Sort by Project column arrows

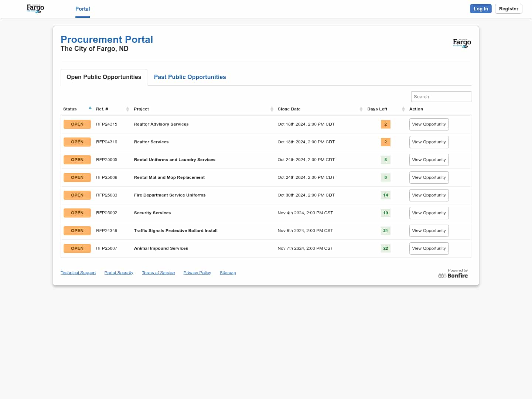click(x=272, y=109)
